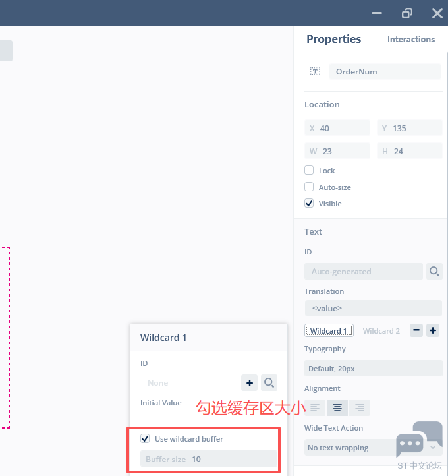Open the Typography dropdown
The width and height of the screenshot is (448, 476).
[x=373, y=369]
